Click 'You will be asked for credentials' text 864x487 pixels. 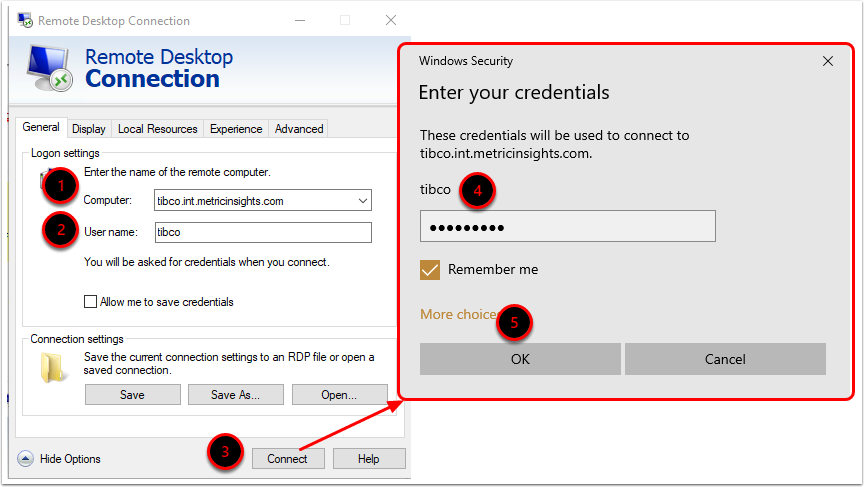(x=207, y=262)
